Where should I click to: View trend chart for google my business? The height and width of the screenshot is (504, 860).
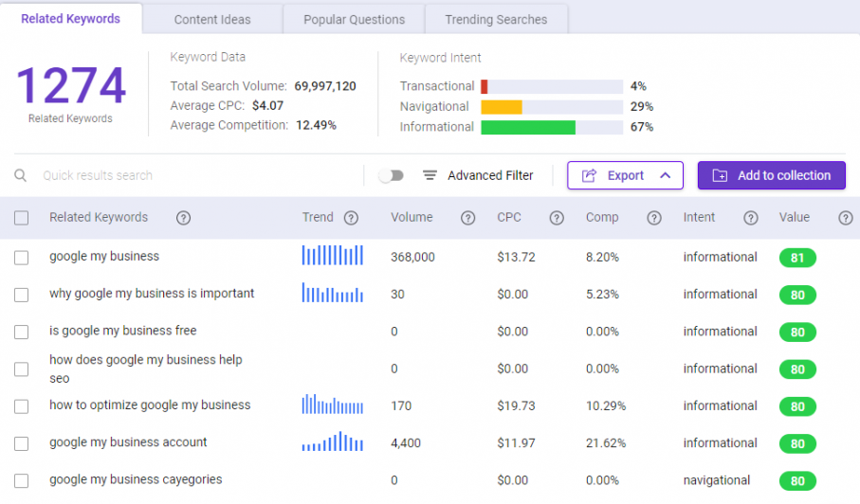coord(333,255)
